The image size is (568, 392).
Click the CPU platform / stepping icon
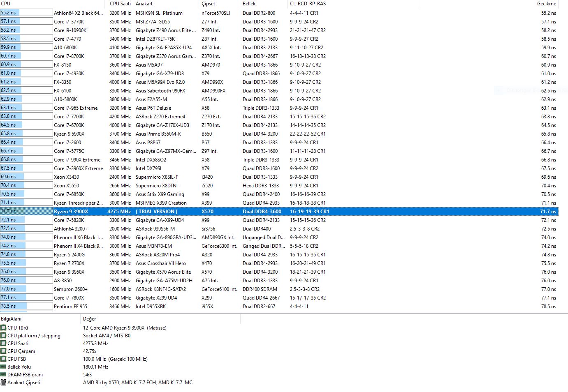[x=3, y=335]
